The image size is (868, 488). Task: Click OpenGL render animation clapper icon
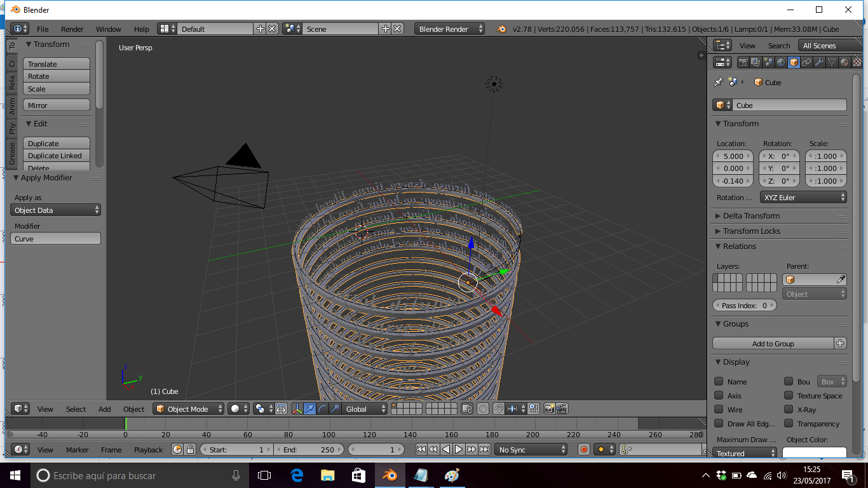(562, 409)
